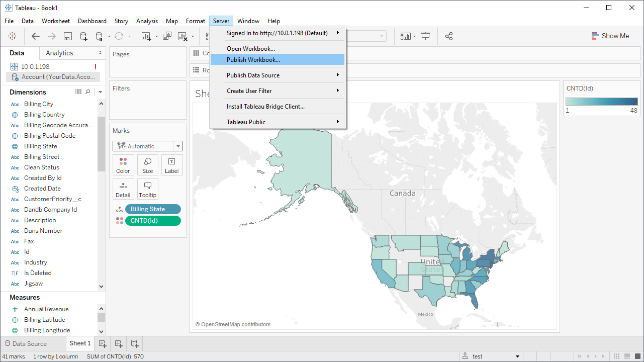
Task: Switch to the Analytics tab
Action: (59, 53)
